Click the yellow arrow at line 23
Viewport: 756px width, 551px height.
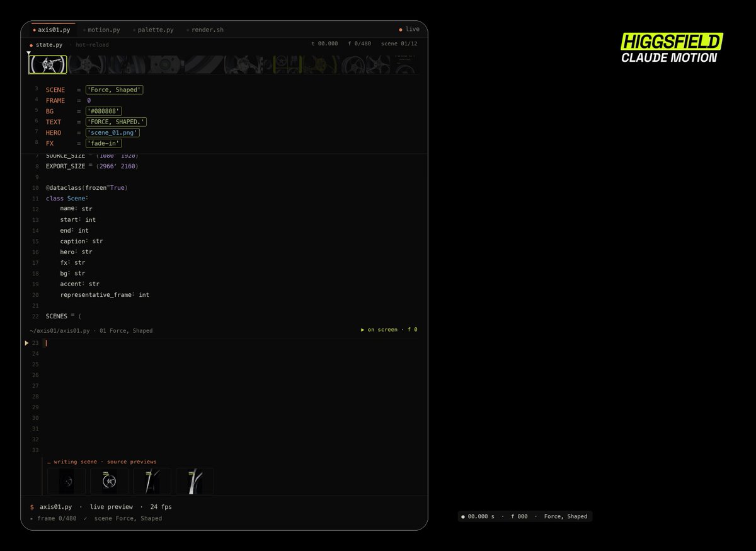(x=26, y=343)
